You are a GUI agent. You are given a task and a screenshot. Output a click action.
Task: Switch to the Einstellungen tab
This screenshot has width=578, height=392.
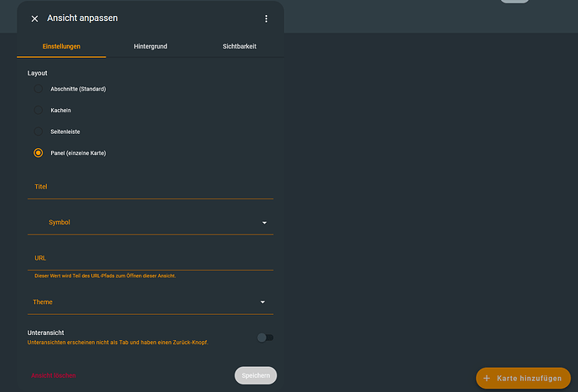coord(61,46)
